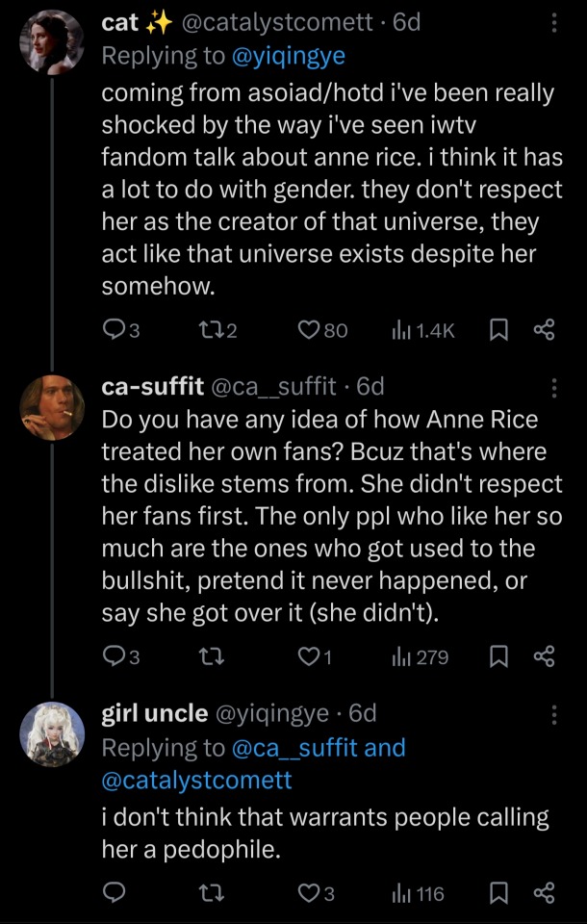Open ca-suffit's profile avatar
587x924 pixels.
[52, 406]
